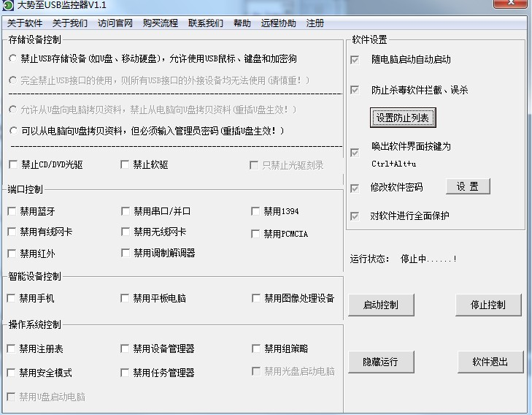
Task: Check the 禁用蓝牙 option
Action: (12, 212)
